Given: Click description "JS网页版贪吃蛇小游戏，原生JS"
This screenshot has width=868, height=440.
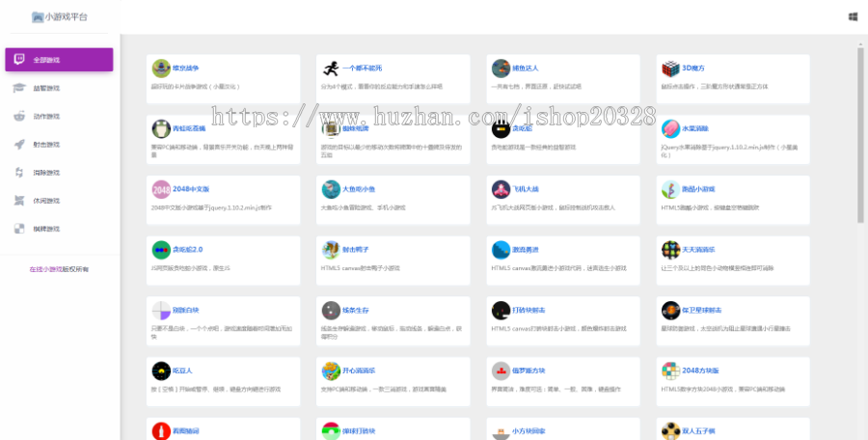Looking at the screenshot, I should point(190,268).
